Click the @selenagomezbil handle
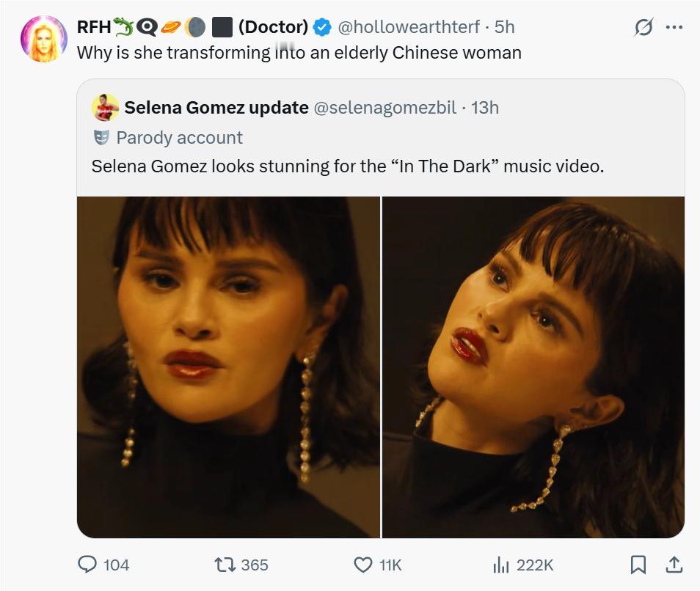Screen dimensions: 700x591 point(385,107)
